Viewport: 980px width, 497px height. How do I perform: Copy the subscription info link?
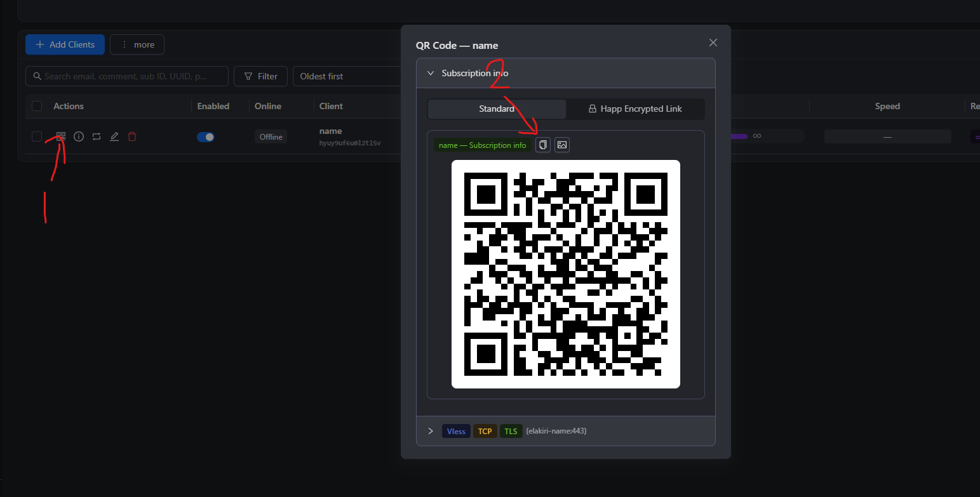pyautogui.click(x=543, y=145)
